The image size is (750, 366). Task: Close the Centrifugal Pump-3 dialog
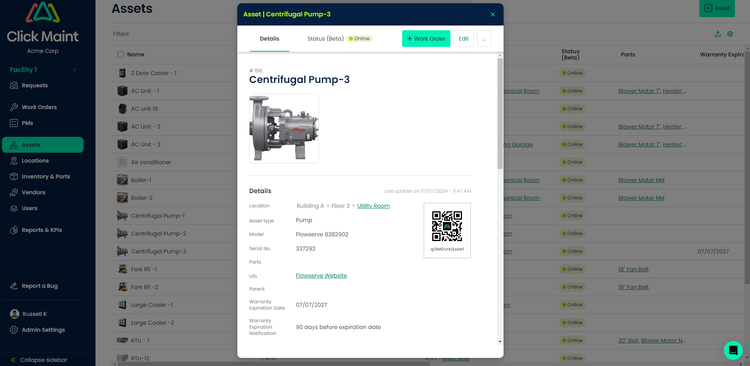click(x=493, y=14)
